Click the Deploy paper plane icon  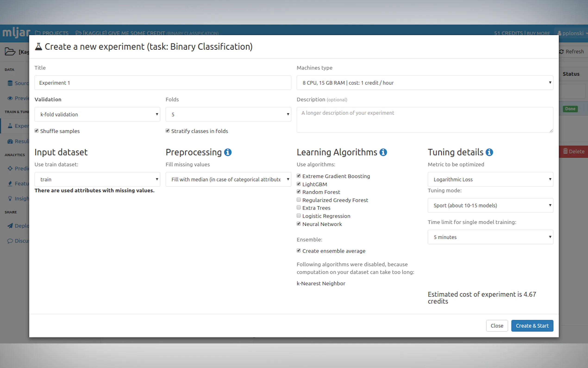point(10,226)
